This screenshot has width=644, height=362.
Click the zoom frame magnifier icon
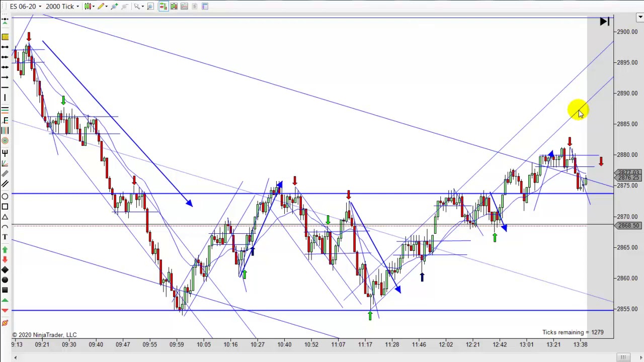coord(150,6)
